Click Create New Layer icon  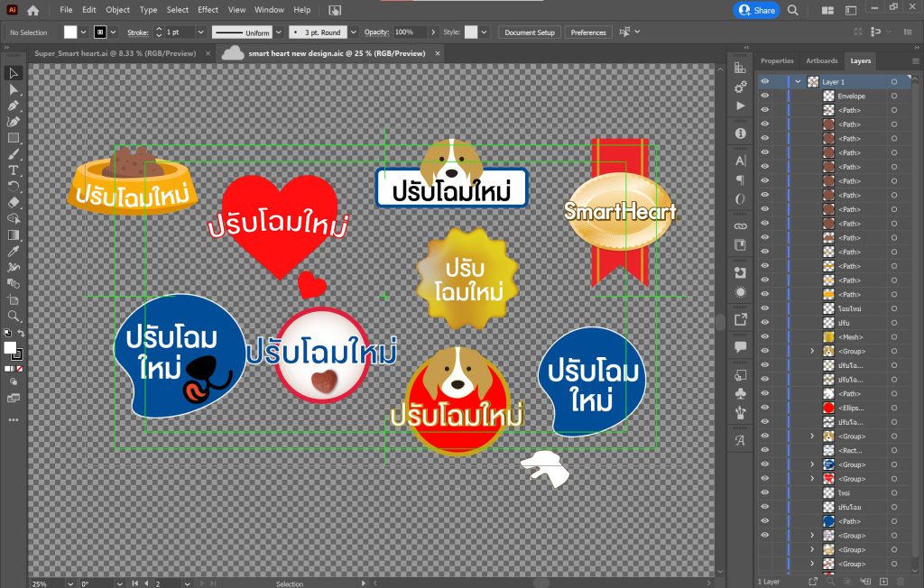pos(884,582)
